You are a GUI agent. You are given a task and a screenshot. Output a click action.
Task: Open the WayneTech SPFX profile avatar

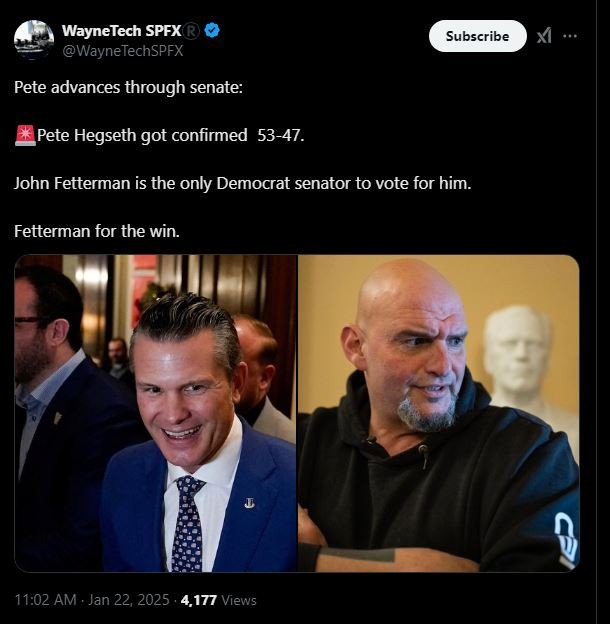tap(34, 39)
